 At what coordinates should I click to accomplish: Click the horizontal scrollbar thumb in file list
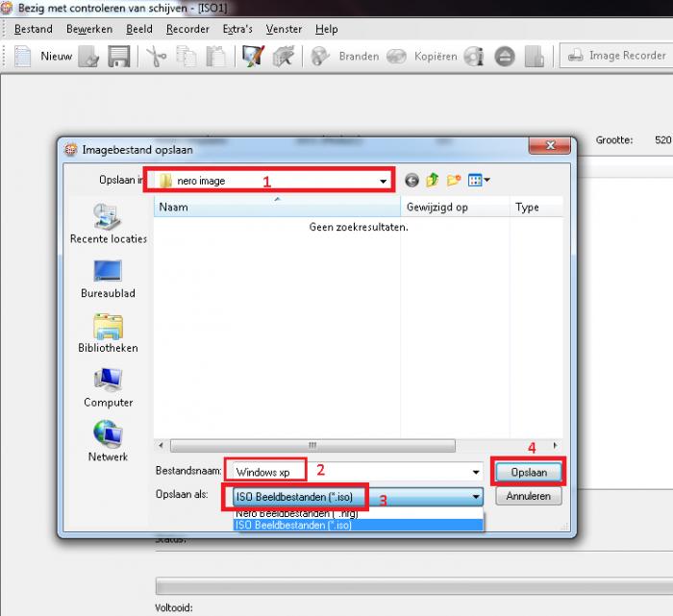click(312, 445)
